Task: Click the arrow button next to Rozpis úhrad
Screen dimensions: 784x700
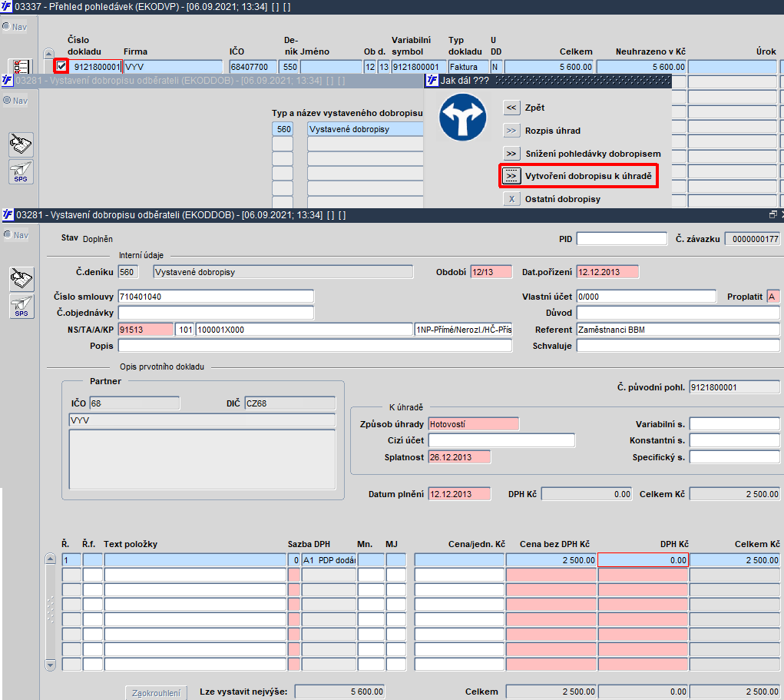Action: (511, 131)
